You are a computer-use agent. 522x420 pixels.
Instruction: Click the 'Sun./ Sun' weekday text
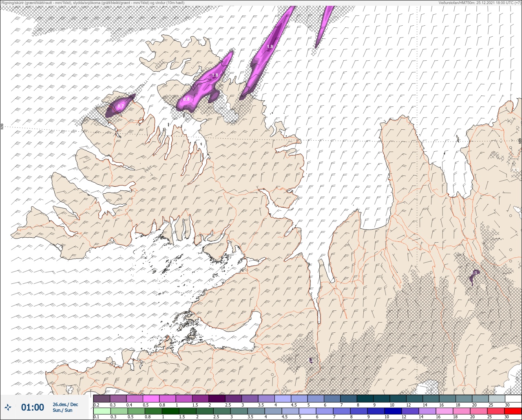coord(62,410)
